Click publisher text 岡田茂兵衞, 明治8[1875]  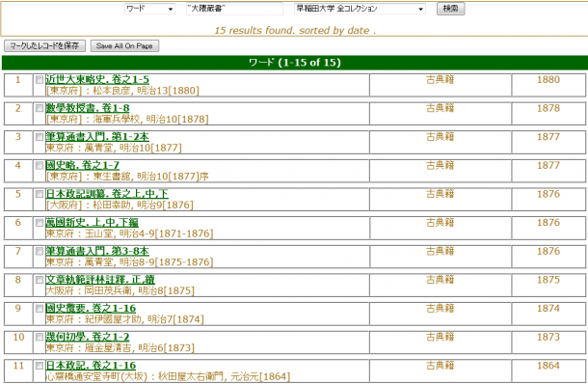pos(139,291)
